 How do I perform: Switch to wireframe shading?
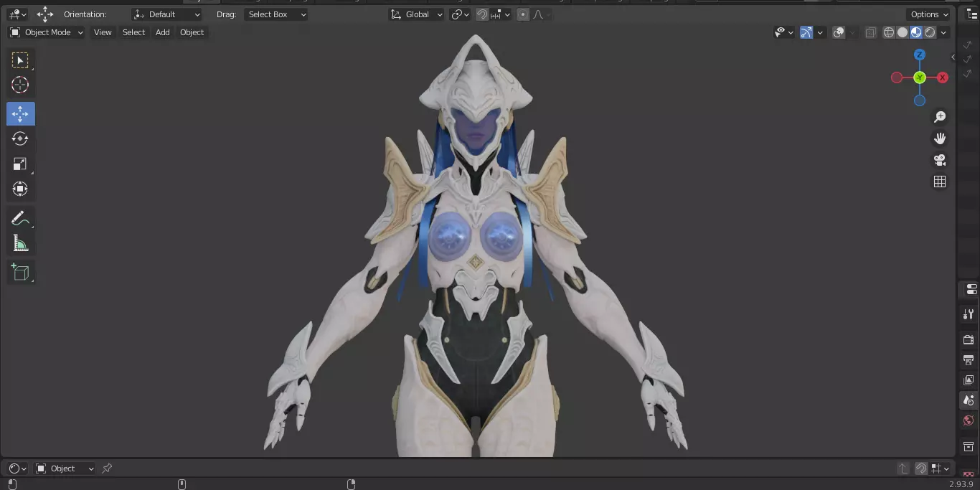click(889, 32)
